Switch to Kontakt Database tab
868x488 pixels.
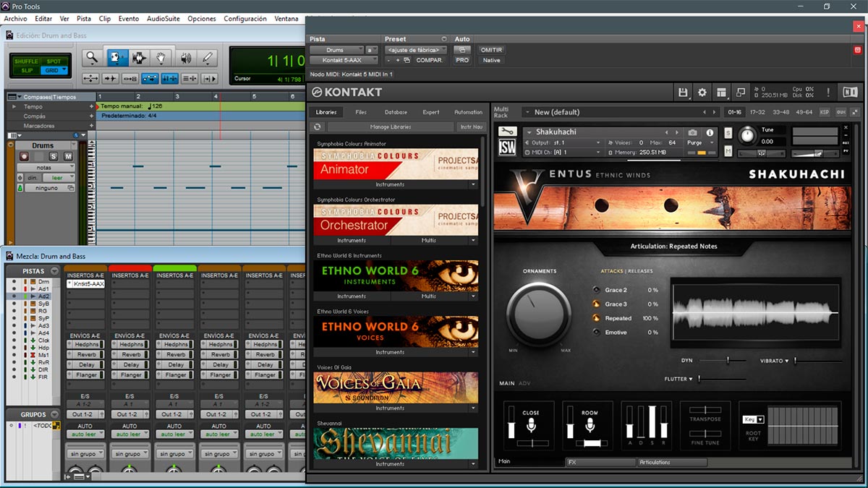click(x=396, y=112)
